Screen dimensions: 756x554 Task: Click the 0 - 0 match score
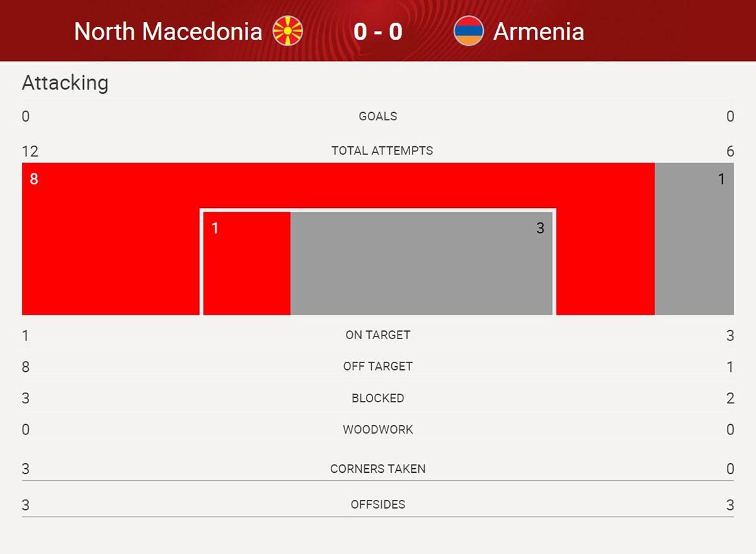click(x=378, y=31)
